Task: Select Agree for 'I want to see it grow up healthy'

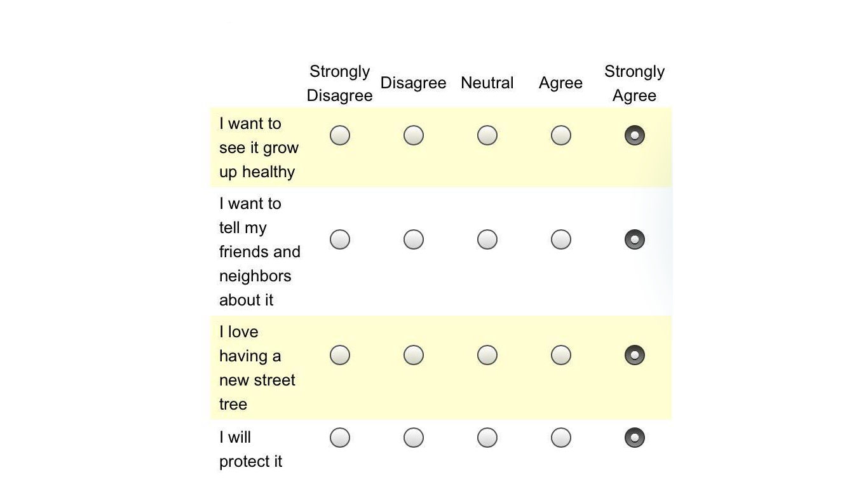Action: 560,135
